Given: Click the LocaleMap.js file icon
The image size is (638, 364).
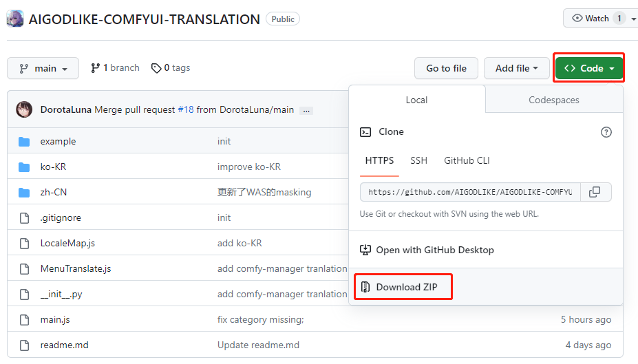Looking at the screenshot, I should (x=24, y=243).
